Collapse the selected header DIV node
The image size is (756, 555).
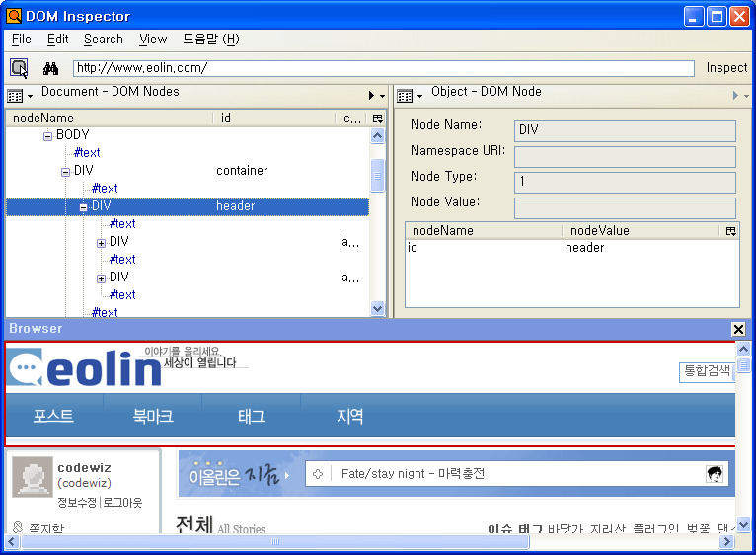point(84,207)
